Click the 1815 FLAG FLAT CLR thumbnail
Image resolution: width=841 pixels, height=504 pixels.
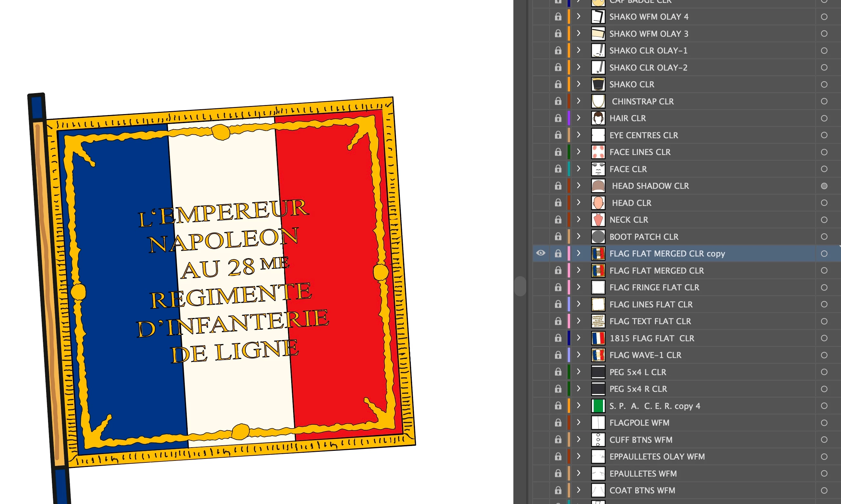point(598,338)
